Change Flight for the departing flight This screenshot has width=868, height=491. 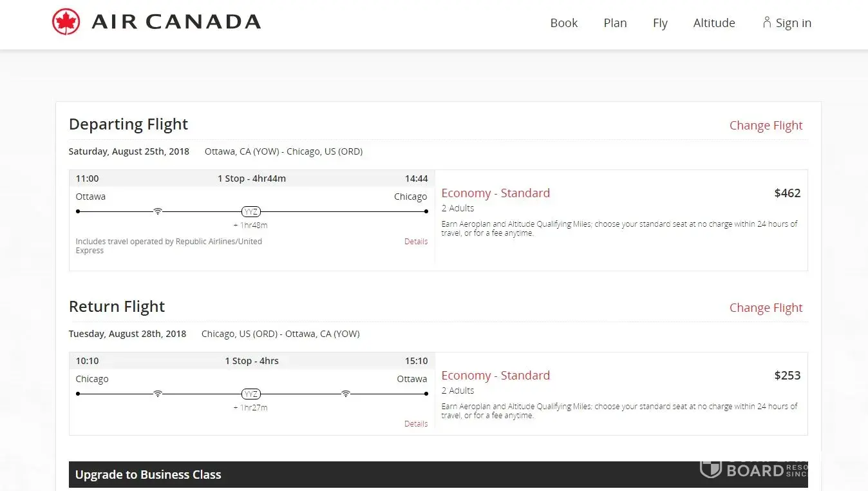[766, 126]
